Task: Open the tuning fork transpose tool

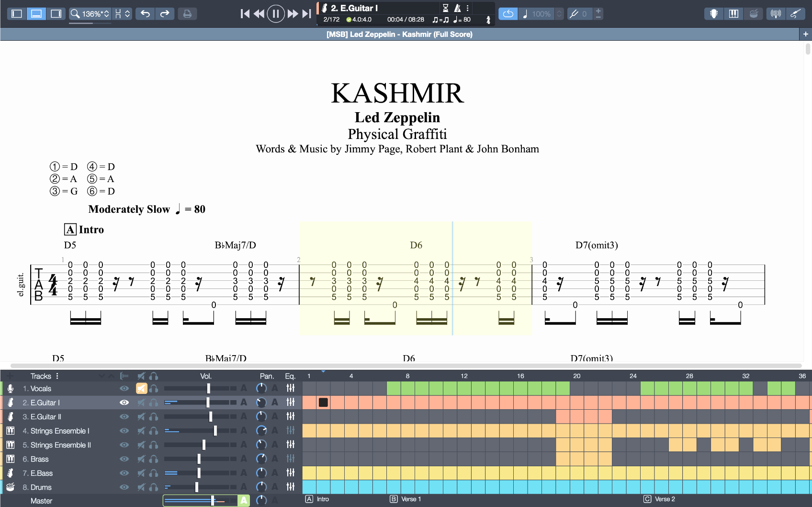Action: pos(573,14)
